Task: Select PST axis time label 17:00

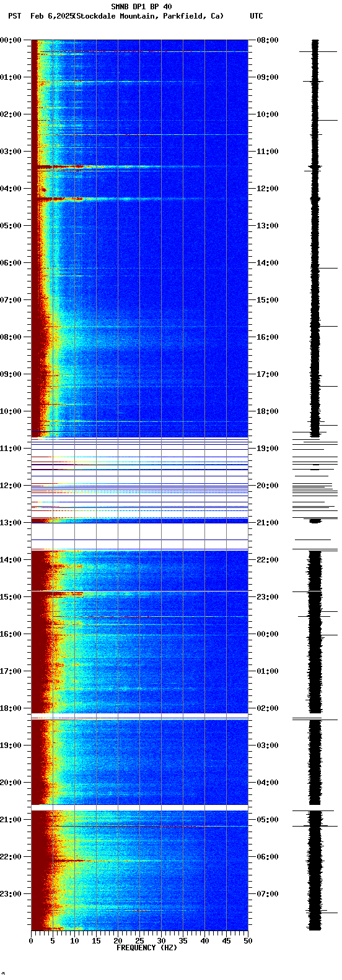Action: (11, 671)
